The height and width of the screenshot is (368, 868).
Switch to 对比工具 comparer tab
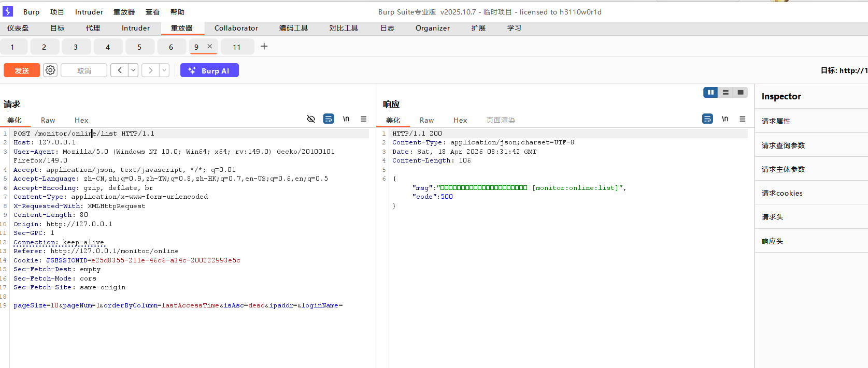[x=344, y=28]
